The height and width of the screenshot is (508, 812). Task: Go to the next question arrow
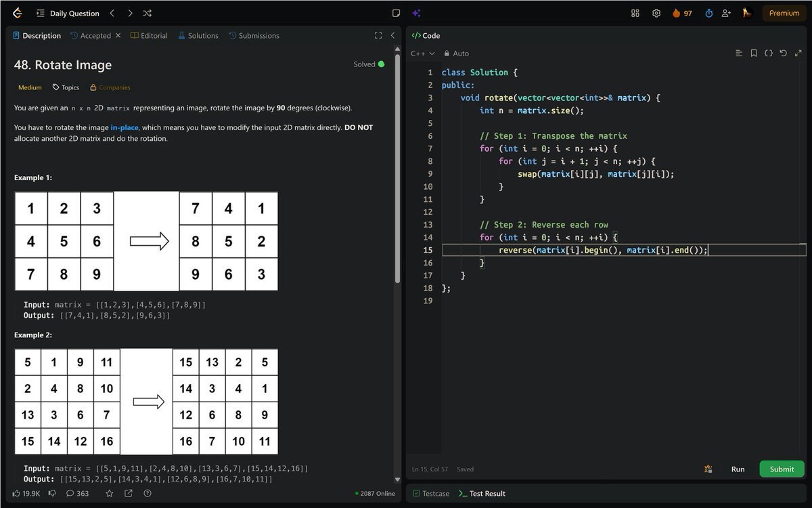click(x=130, y=13)
